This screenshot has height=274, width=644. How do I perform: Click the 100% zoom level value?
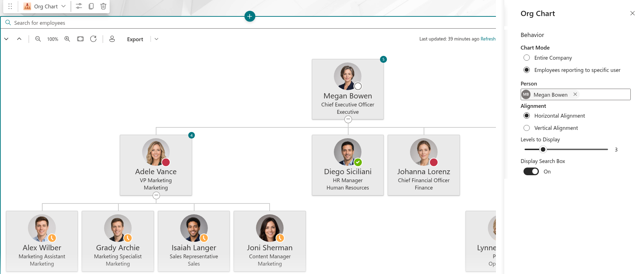[53, 39]
